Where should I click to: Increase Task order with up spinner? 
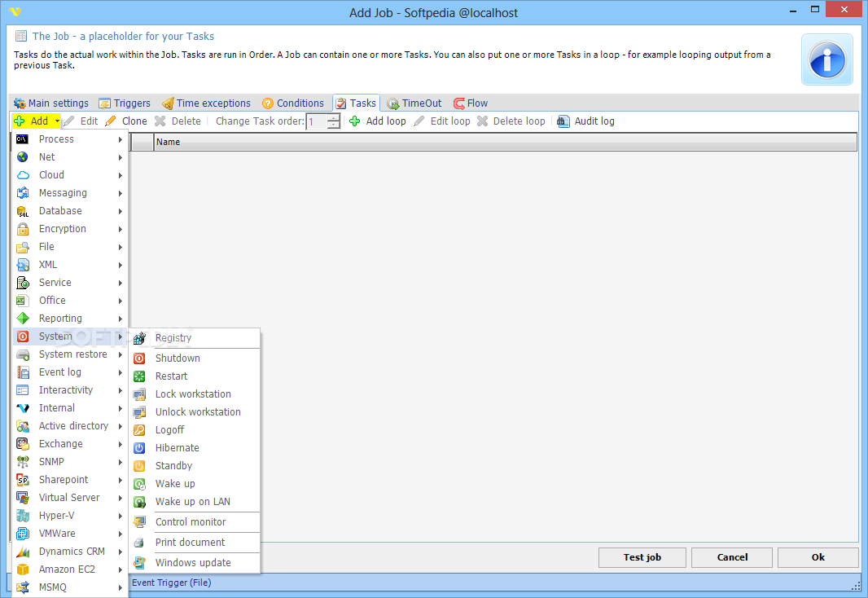(x=334, y=118)
